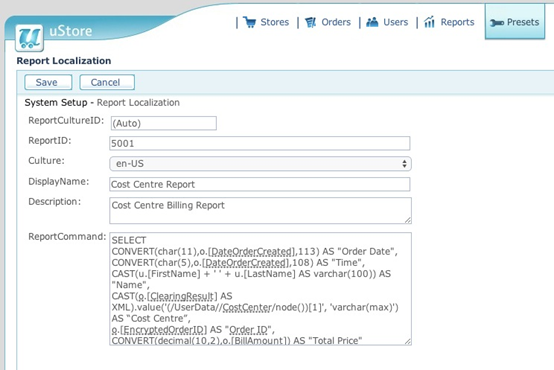Viewport: 554px width, 370px height.
Task: Click in the Description text area
Action: point(260,211)
